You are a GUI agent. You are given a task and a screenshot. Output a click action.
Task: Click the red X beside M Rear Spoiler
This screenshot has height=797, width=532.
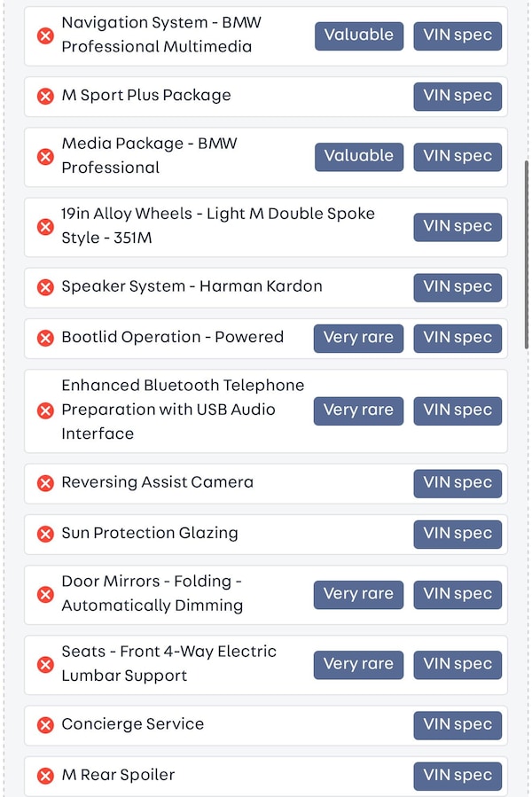[45, 776]
